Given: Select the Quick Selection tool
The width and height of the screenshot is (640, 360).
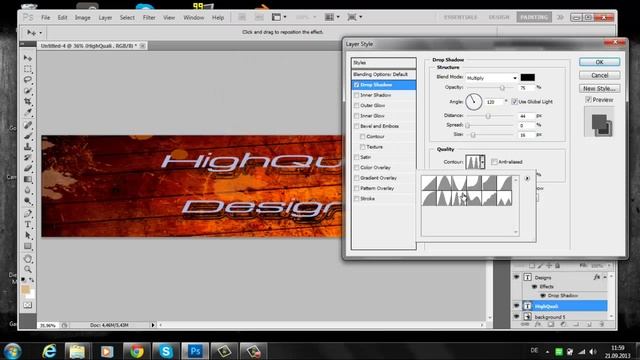Looking at the screenshot, I should pos(28,91).
